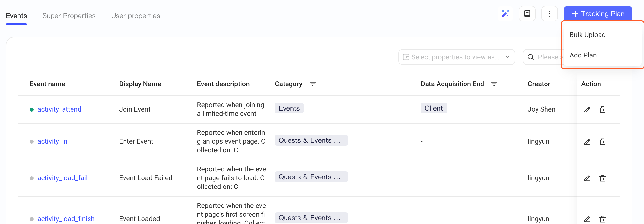Choose Bulk Upload from menu
The height and width of the screenshot is (224, 644).
[x=588, y=35]
